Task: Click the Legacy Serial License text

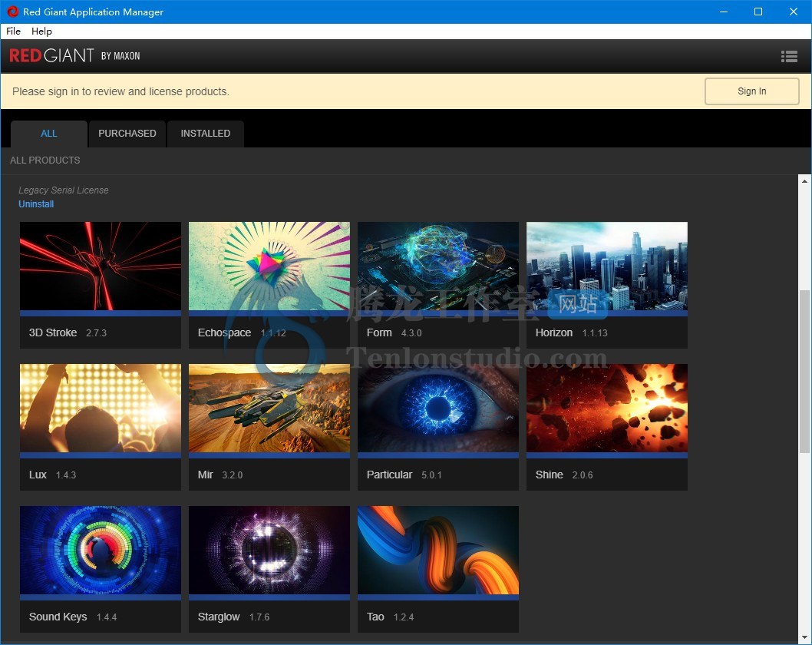Action: [64, 190]
